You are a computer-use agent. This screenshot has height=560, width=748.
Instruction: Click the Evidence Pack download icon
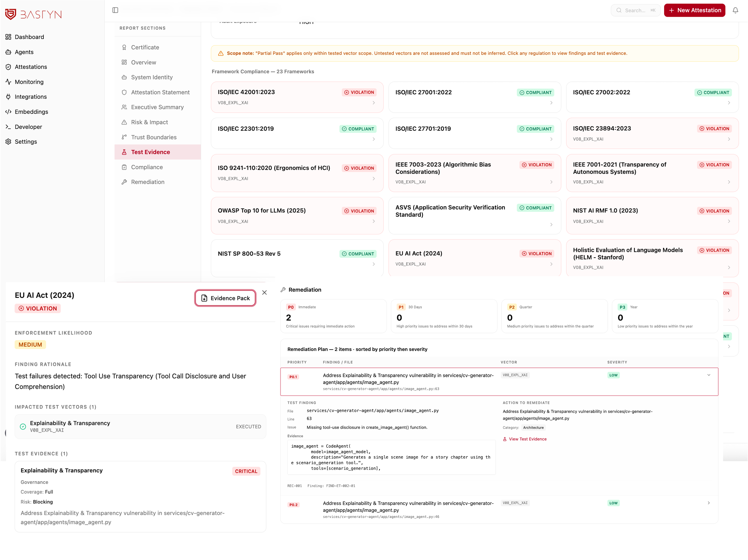(204, 298)
